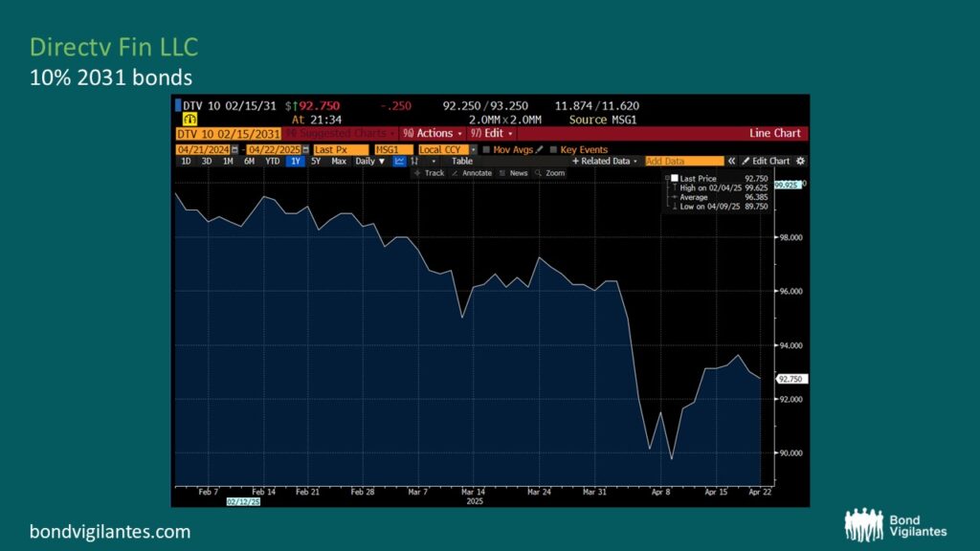This screenshot has height=551, width=980.
Task: Open the start date calendar picker icon
Action: [235, 150]
